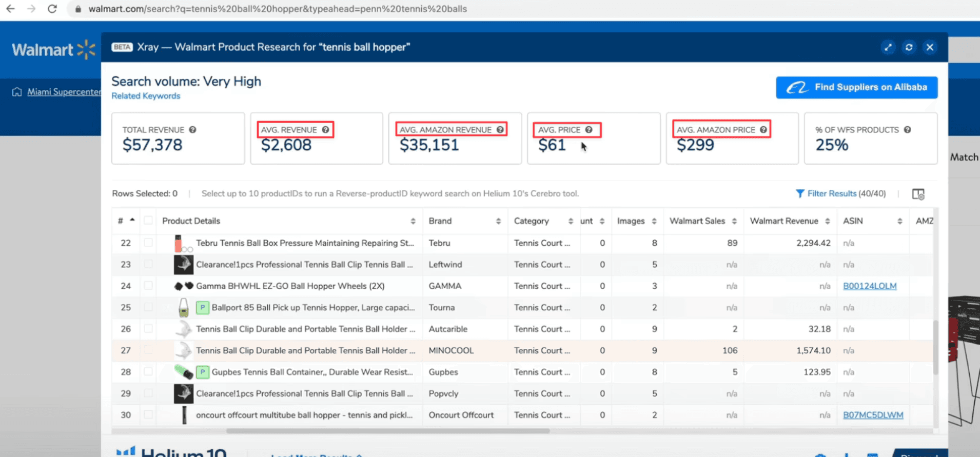Select row 28 checkbox
The image size is (980, 457).
click(x=148, y=372)
